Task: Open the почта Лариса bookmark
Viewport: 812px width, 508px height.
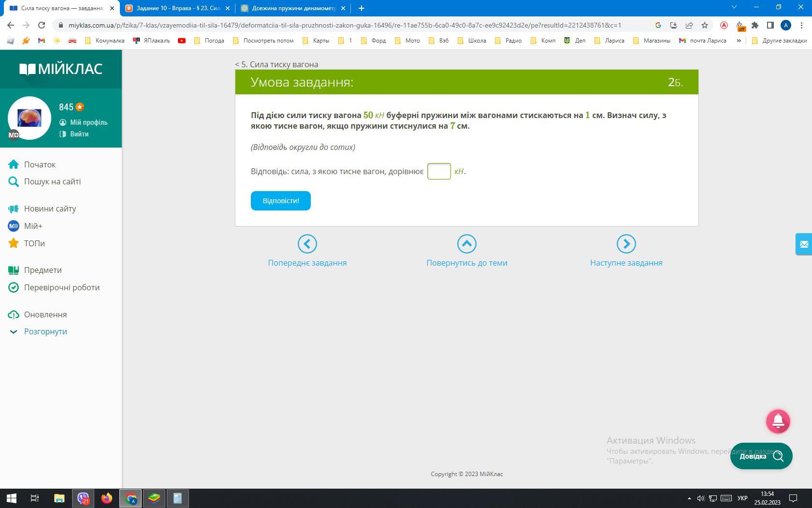Action: (702, 41)
